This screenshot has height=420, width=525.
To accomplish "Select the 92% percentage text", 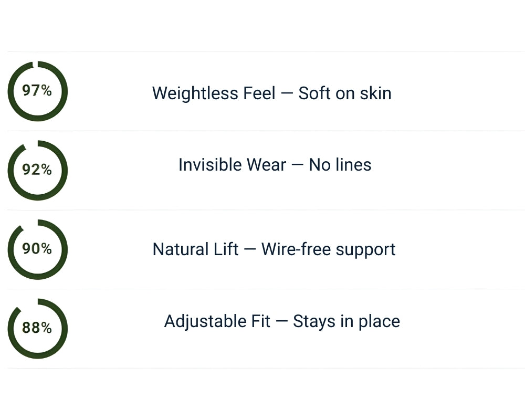I will point(37,170).
